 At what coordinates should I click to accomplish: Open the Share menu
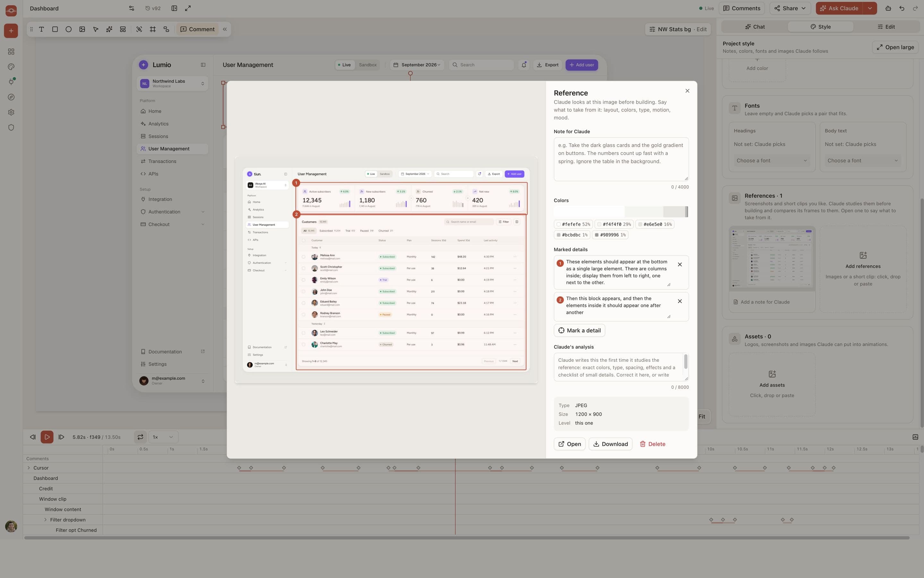click(x=790, y=8)
